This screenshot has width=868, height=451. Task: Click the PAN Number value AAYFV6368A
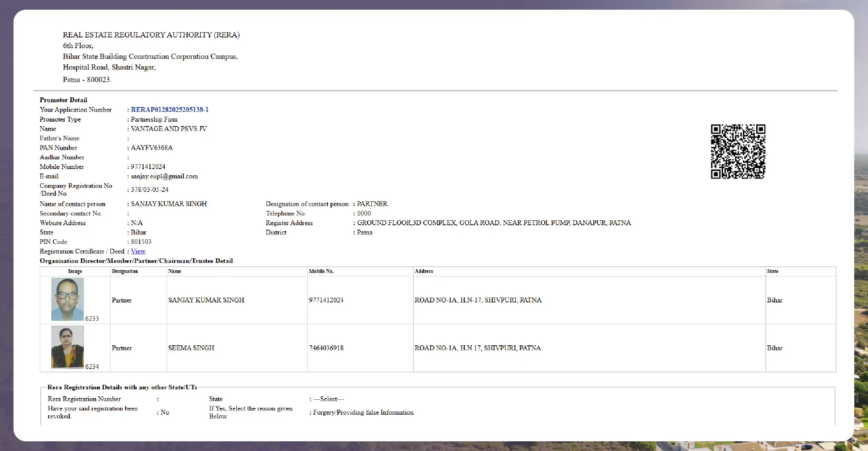[x=151, y=148]
